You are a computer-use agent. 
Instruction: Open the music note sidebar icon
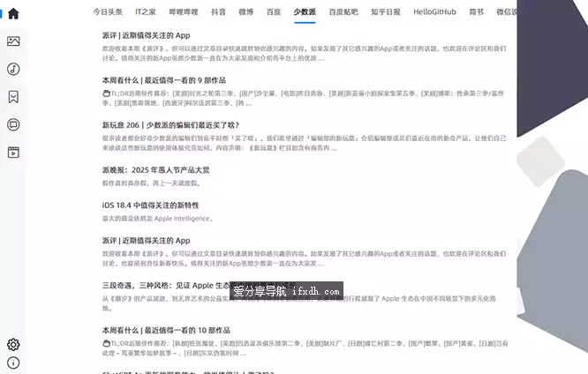click(13, 69)
